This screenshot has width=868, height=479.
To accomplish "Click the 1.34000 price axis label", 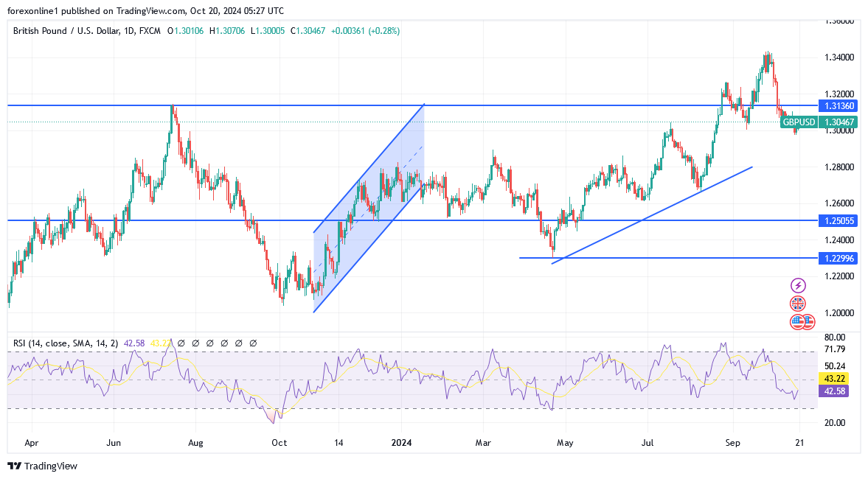I will [839, 57].
